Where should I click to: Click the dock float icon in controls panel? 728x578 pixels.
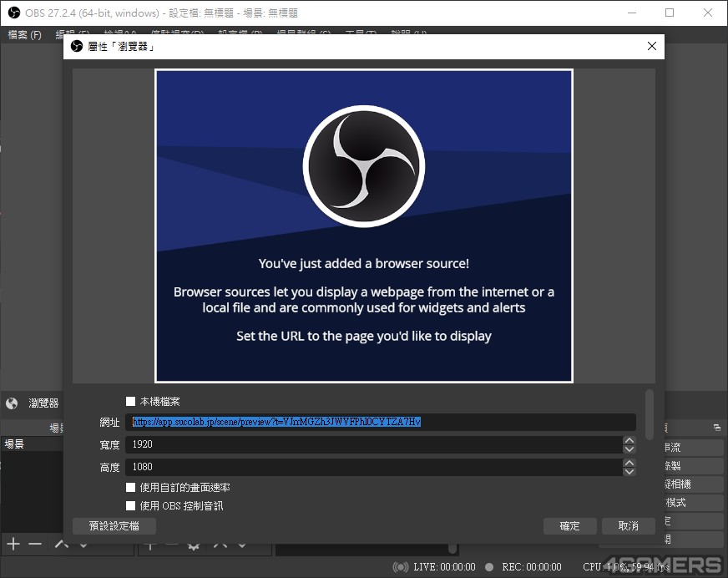coord(717,428)
